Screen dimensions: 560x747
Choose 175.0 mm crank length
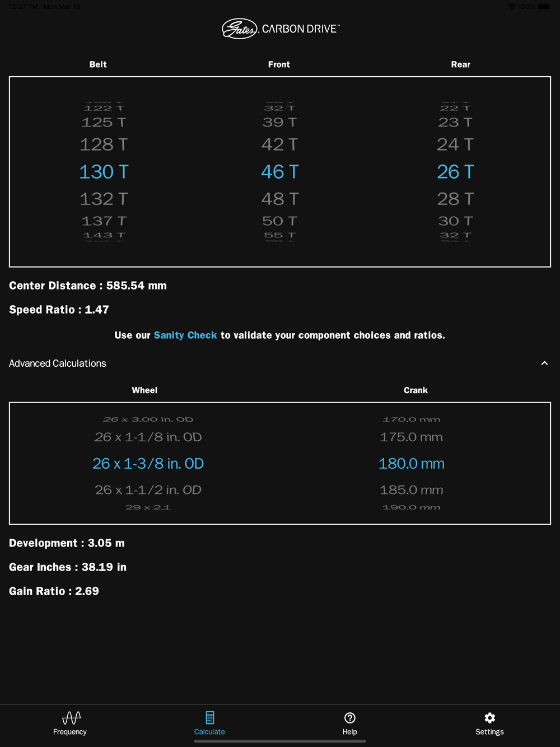tap(412, 437)
